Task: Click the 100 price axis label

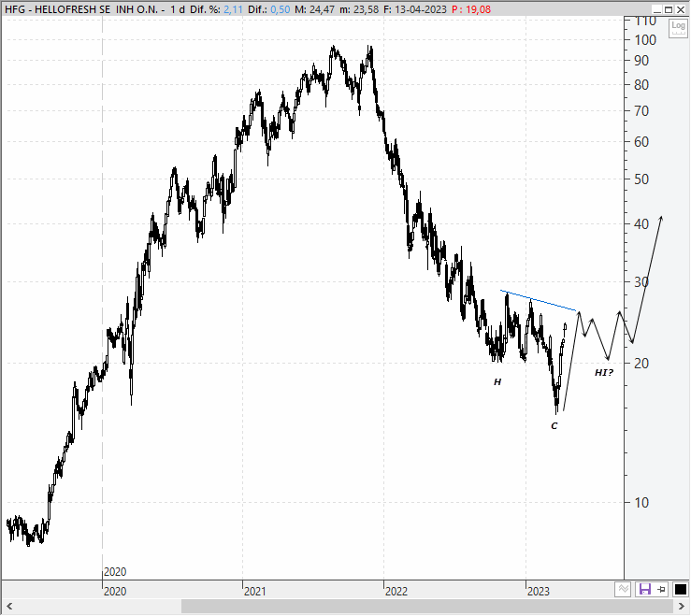Action: pyautogui.click(x=645, y=40)
